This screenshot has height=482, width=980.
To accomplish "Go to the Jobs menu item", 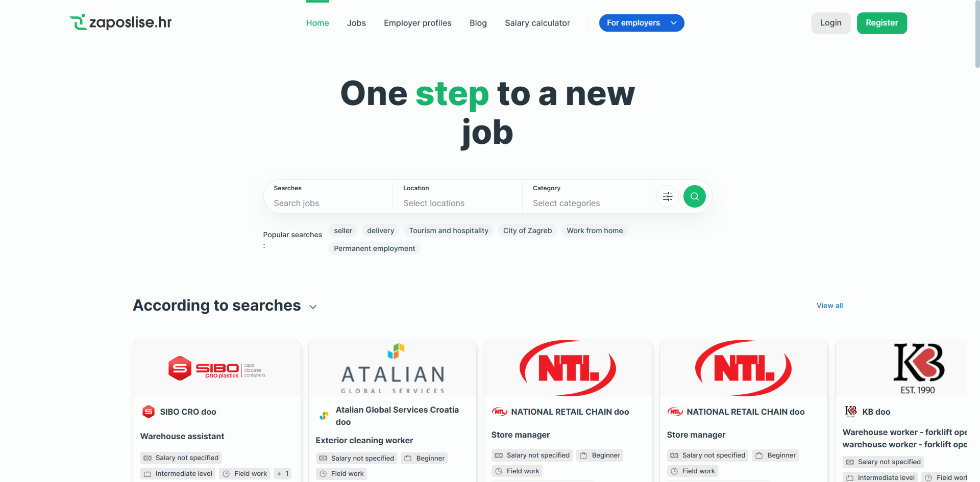I will (356, 23).
